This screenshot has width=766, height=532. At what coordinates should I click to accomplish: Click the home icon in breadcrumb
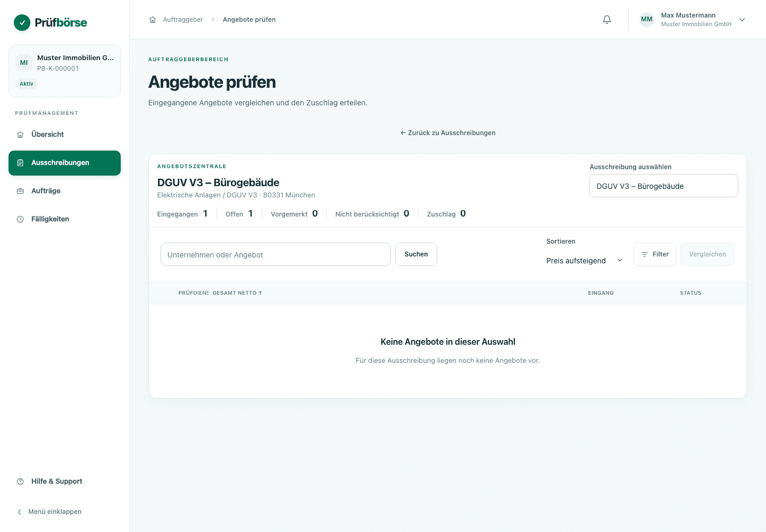point(153,20)
